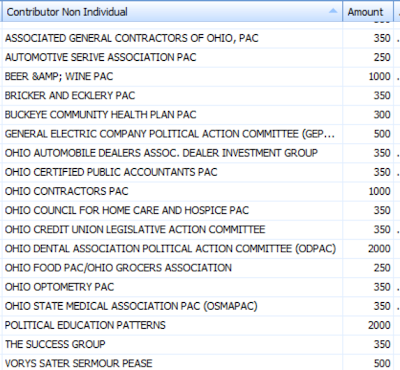The image size is (400, 370).
Task: Select GENERAL ELECTRIC COMPANY POLITICAL ACTION COMMITTEE row
Action: [x=200, y=134]
